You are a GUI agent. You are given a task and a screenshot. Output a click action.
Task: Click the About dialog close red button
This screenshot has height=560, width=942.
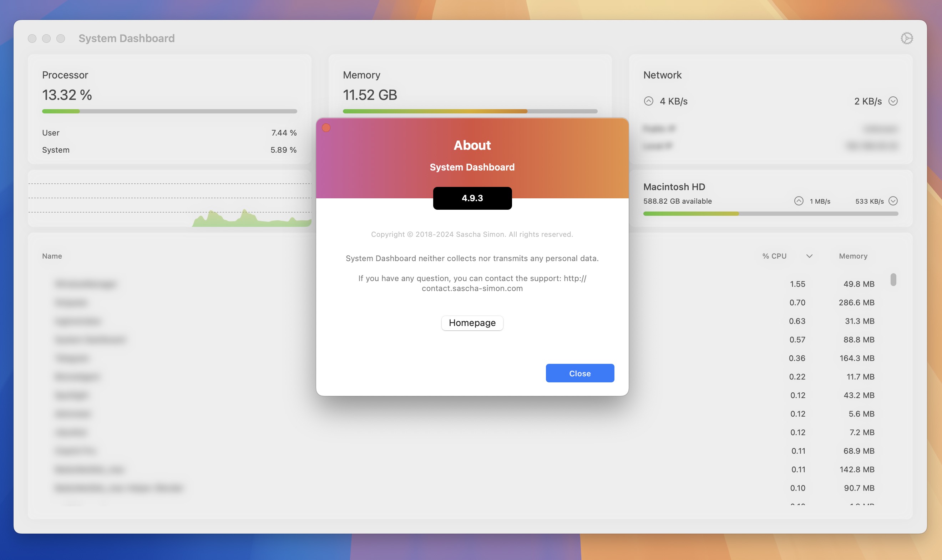[326, 128]
